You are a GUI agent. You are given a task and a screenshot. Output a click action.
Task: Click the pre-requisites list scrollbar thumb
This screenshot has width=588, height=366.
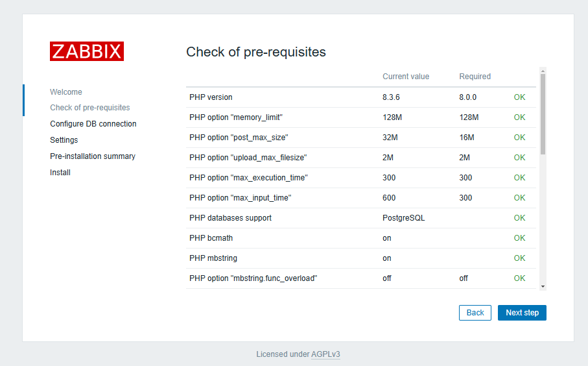click(543, 114)
